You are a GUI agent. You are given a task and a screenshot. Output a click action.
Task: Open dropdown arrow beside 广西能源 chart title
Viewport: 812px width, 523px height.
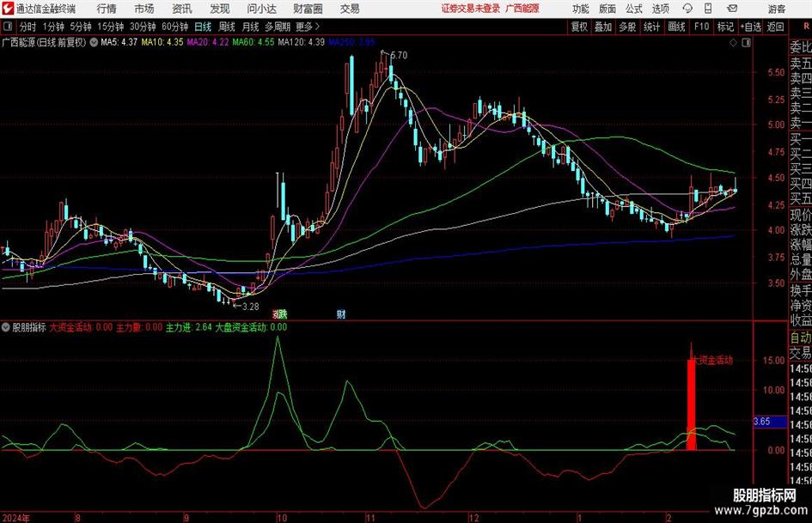coord(94,42)
